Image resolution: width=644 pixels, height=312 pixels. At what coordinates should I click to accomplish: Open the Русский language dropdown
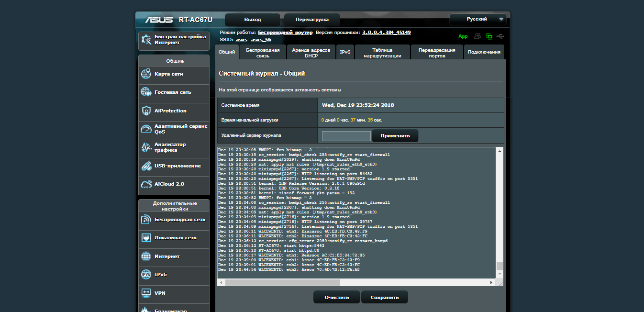tap(477, 20)
